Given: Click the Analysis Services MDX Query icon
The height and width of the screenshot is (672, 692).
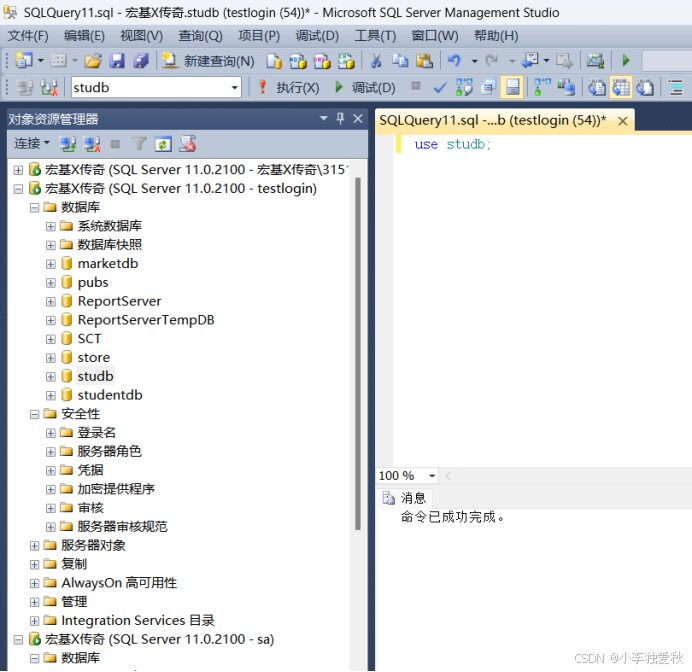Looking at the screenshot, I should (298, 61).
